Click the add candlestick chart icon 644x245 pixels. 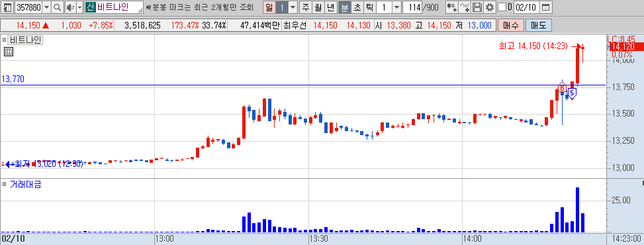[452, 7]
